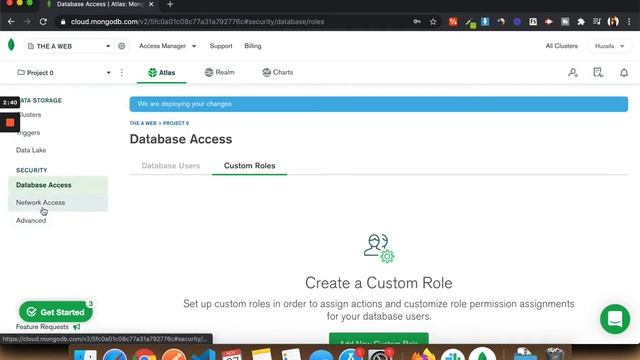Open the project options three-dot menu
This screenshot has width=640, height=360.
pos(122,73)
